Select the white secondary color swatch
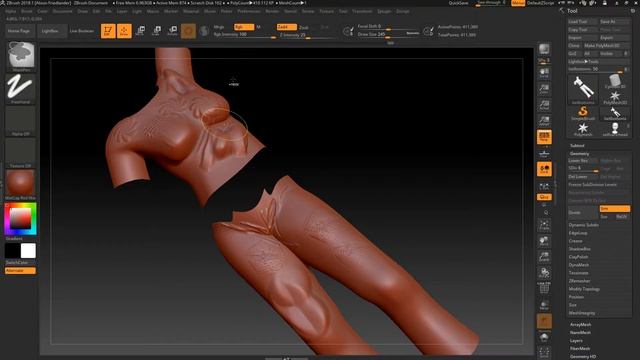640x360 pixels. click(28, 251)
